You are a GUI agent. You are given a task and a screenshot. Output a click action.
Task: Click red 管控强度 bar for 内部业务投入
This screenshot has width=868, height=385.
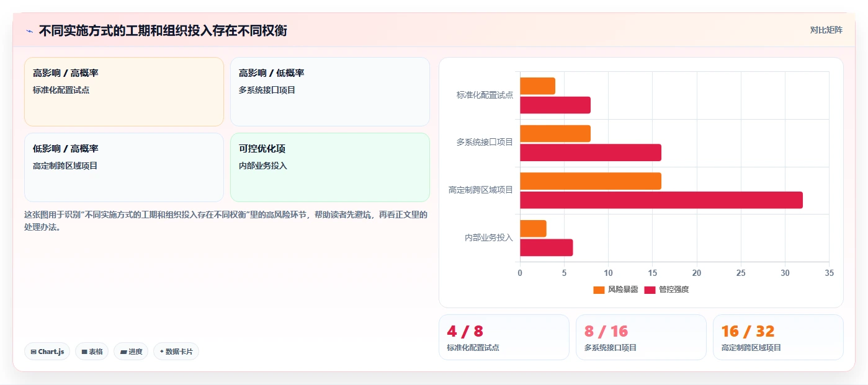(547, 248)
